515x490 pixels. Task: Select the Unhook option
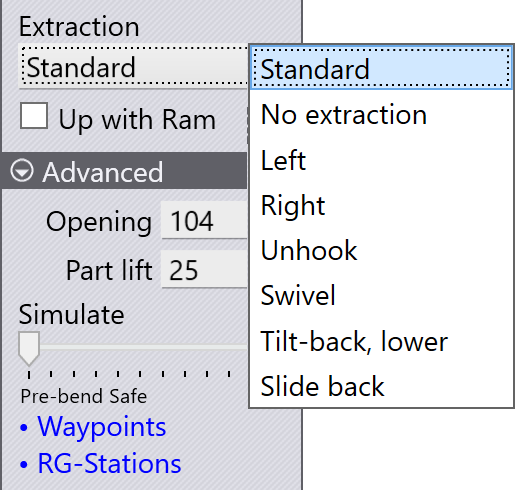381,250
